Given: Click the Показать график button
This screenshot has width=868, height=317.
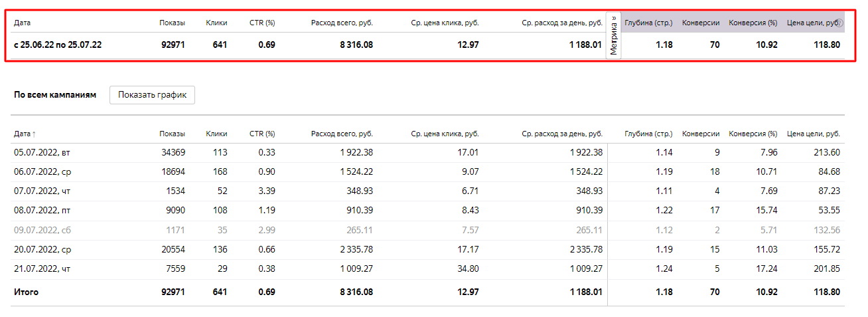Looking at the screenshot, I should click(152, 94).
